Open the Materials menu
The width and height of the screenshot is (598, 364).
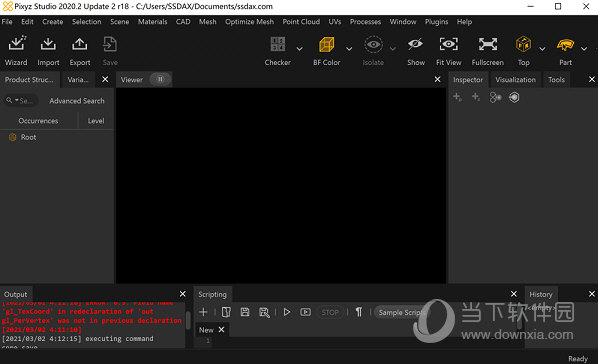click(153, 22)
